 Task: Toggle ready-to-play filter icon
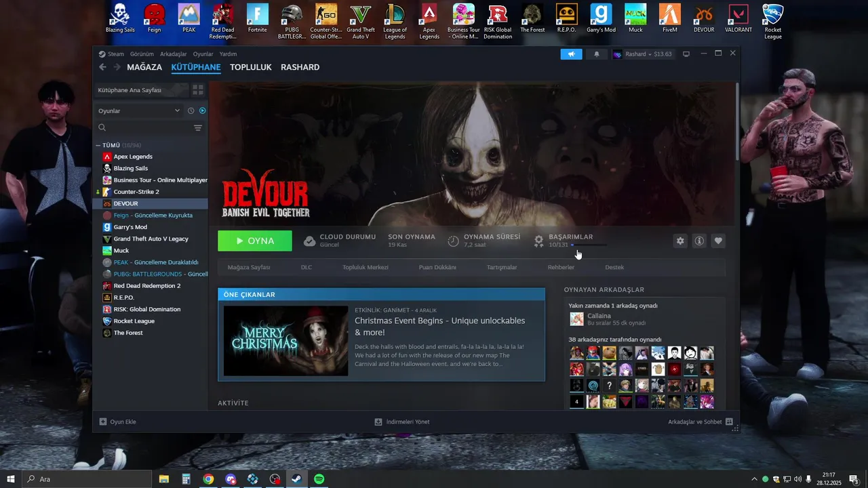(x=202, y=110)
